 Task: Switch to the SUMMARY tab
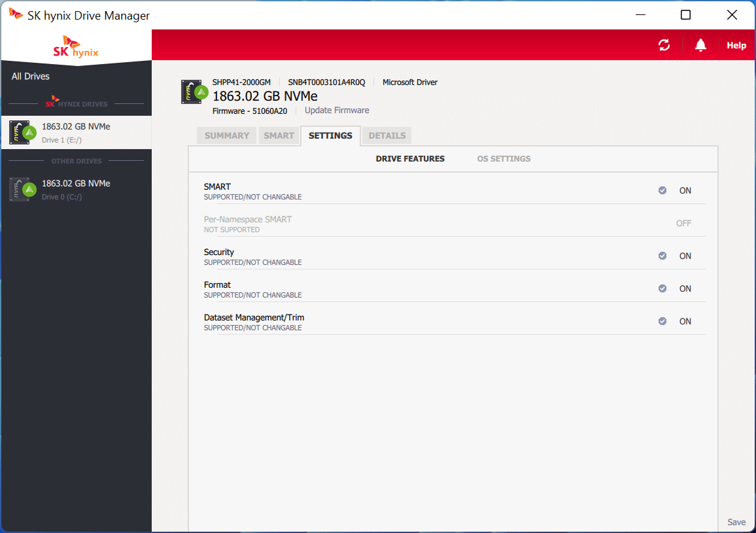[227, 135]
